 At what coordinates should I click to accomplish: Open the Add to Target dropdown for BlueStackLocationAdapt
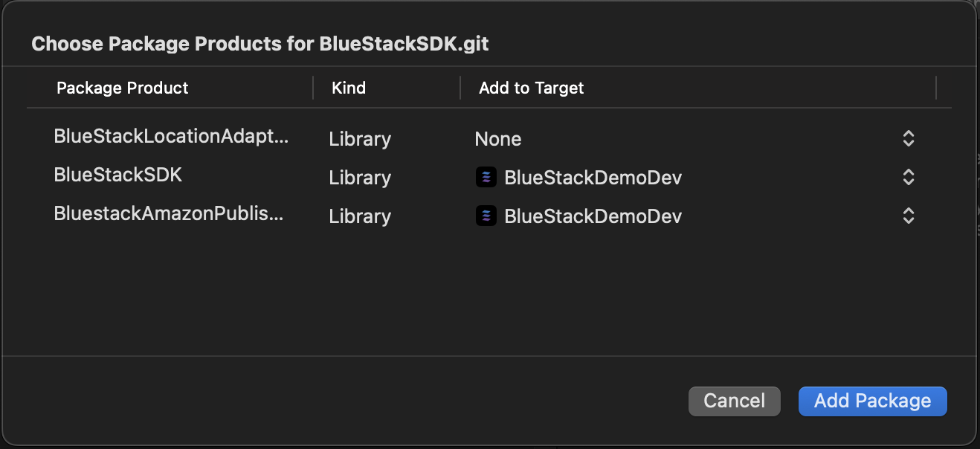(908, 138)
